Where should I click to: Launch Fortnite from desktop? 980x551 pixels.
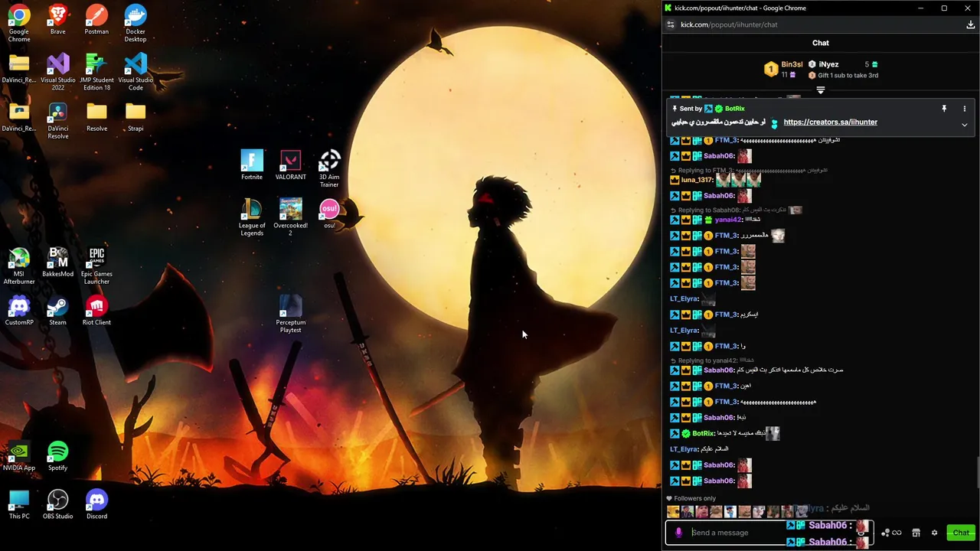pos(252,165)
